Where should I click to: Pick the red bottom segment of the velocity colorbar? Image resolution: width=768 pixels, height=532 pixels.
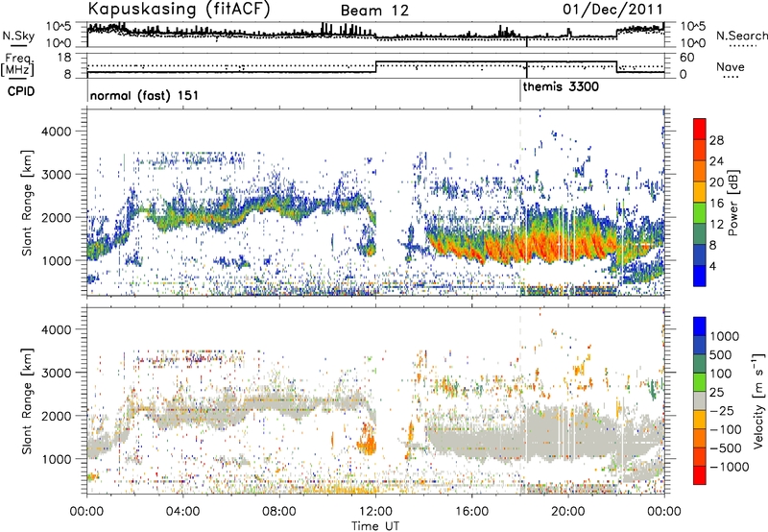[x=700, y=475]
